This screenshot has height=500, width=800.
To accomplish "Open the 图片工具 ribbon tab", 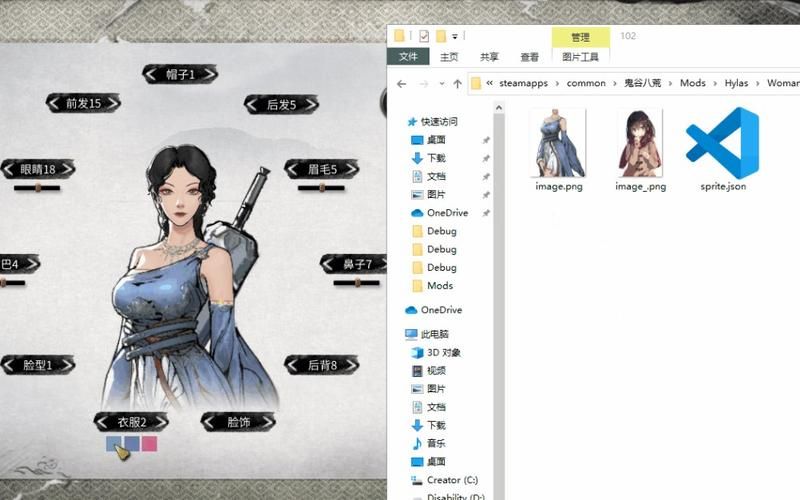I will (x=581, y=57).
